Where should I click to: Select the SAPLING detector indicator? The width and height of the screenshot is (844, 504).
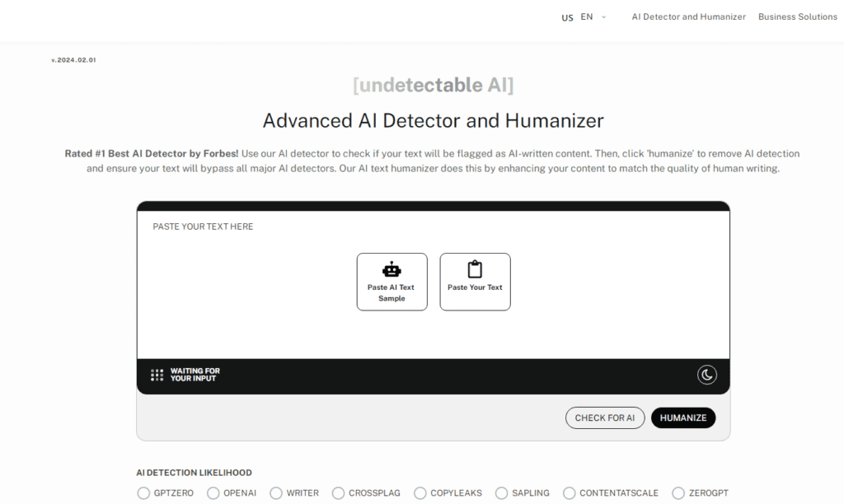[x=501, y=493]
